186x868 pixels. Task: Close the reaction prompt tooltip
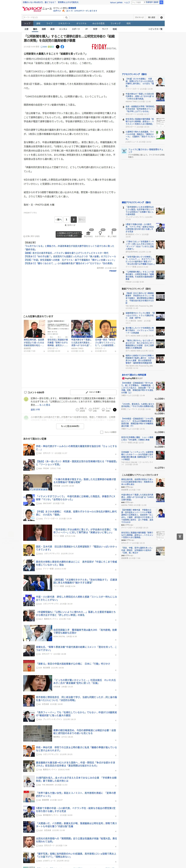click(80, 233)
